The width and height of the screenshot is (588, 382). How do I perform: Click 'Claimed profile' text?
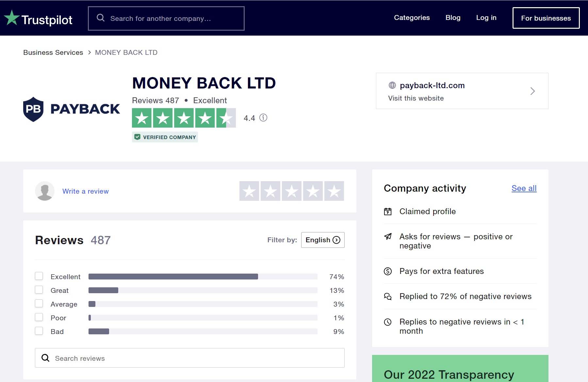pos(428,212)
